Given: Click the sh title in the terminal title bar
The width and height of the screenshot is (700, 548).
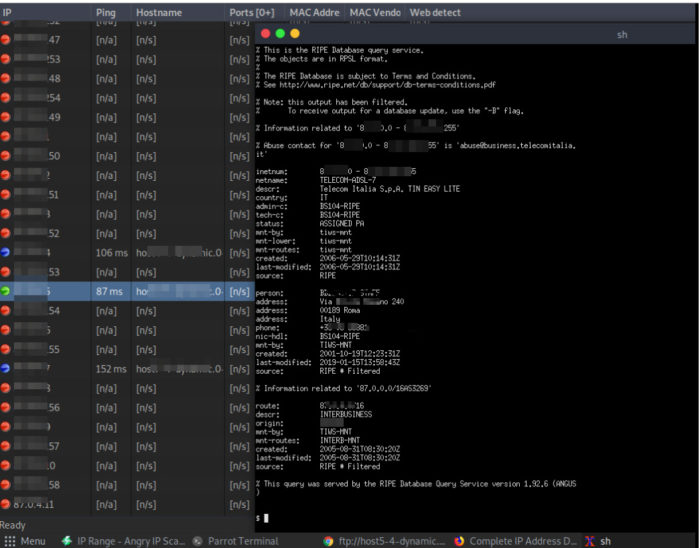Looking at the screenshot, I should tap(622, 34).
